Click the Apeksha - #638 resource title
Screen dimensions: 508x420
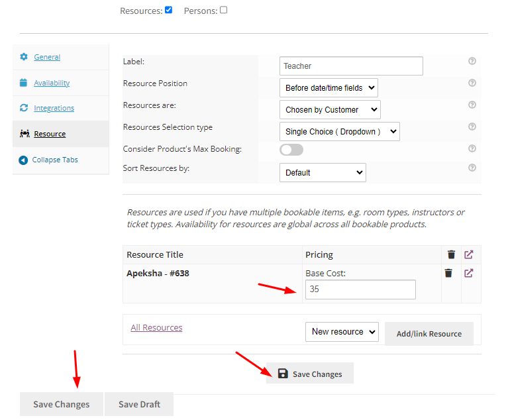158,274
